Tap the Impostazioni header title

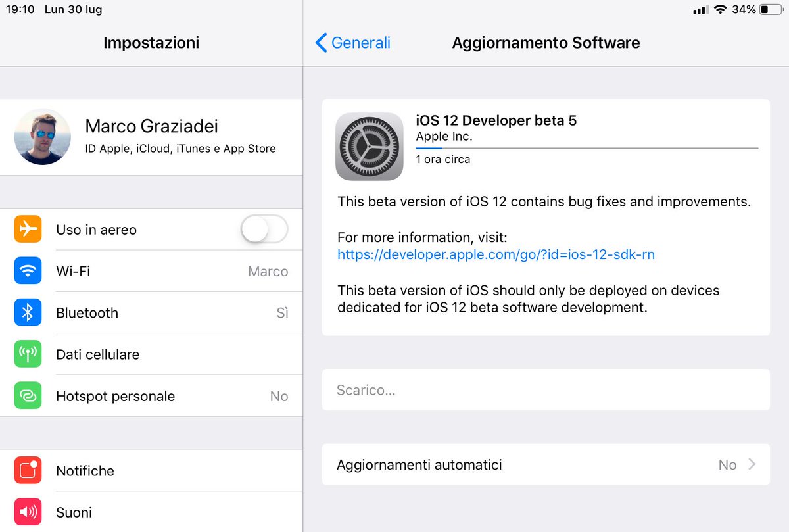(x=151, y=43)
